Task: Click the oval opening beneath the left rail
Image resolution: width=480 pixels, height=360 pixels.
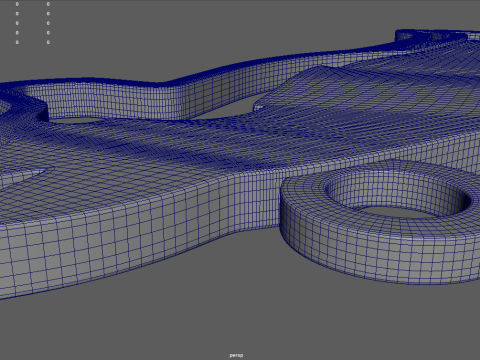Action: point(77,120)
